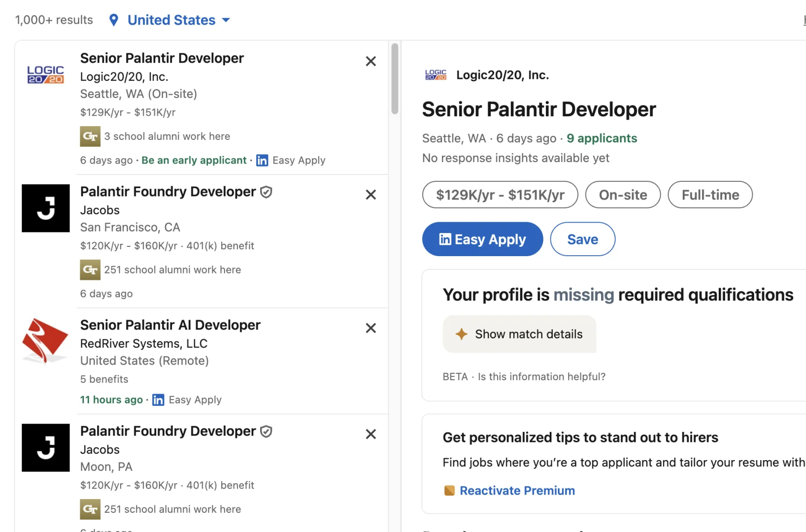806x532 pixels.
Task: Click '3 school alumni work here' text
Action: coord(167,136)
